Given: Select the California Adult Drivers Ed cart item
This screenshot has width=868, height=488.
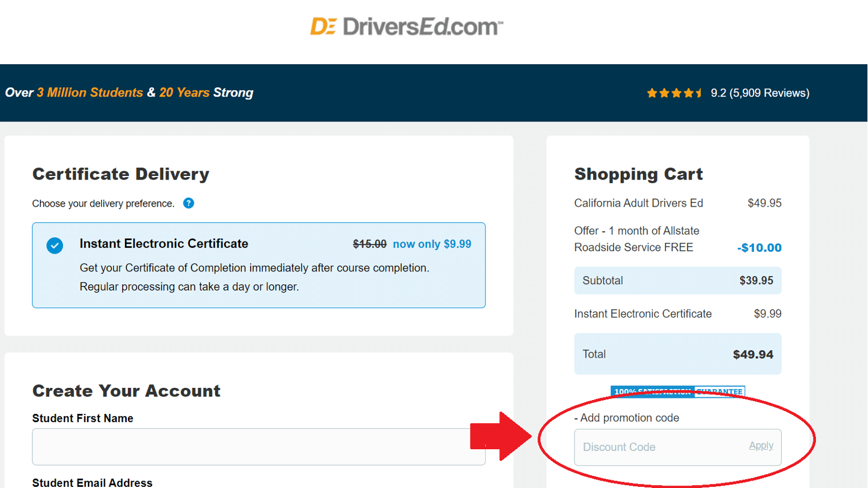Looking at the screenshot, I should coord(638,203).
